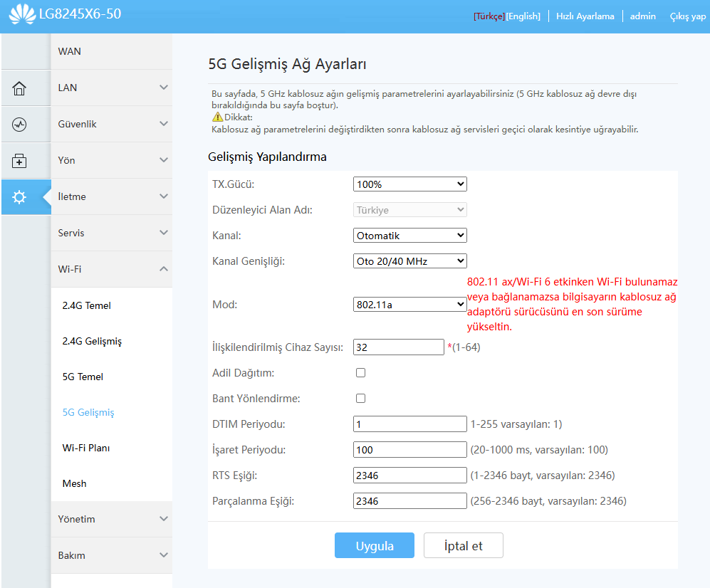Expand the Servis menu section
This screenshot has width=710, height=588.
pyautogui.click(x=112, y=233)
